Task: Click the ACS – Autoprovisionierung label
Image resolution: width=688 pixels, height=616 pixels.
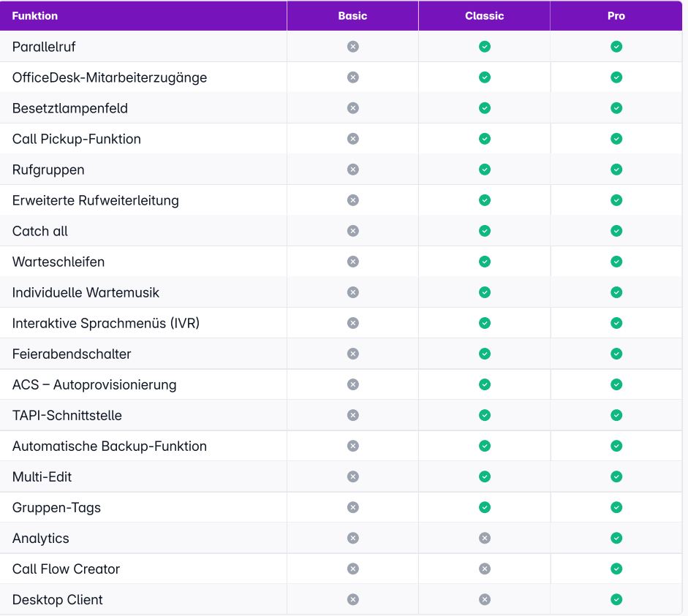Action: [94, 384]
